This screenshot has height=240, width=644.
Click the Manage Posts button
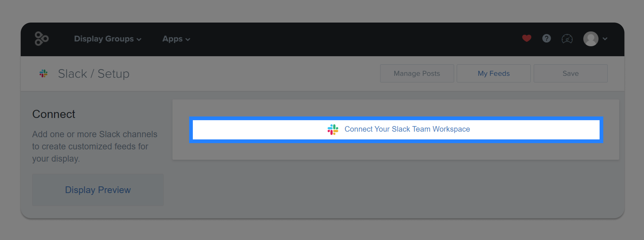click(x=417, y=73)
